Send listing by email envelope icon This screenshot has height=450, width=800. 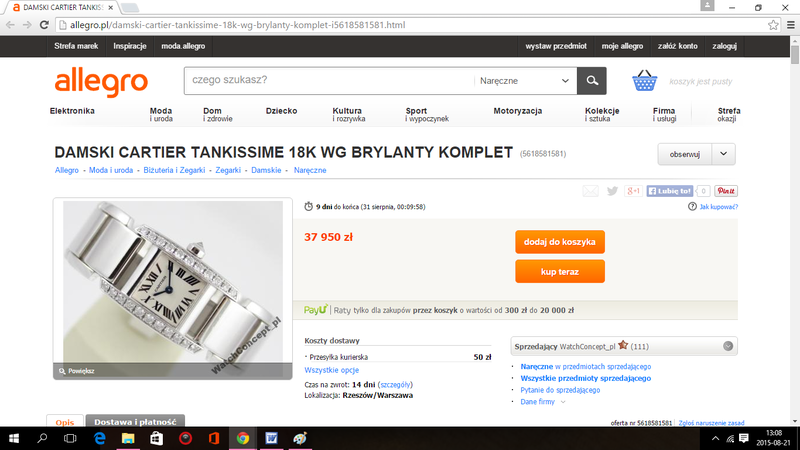click(x=590, y=191)
